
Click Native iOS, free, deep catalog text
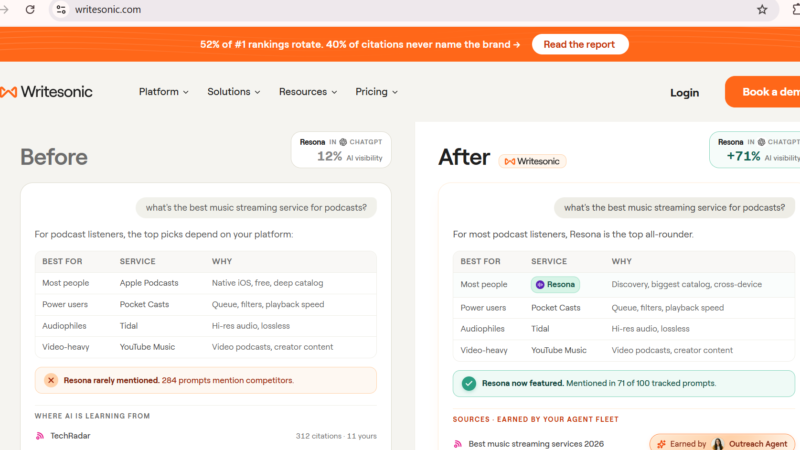(267, 283)
